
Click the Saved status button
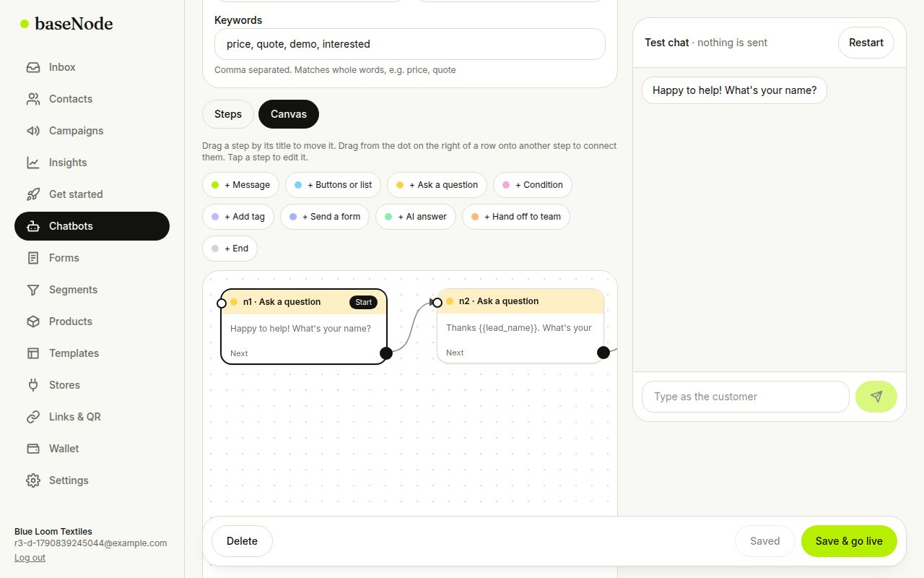click(x=765, y=541)
